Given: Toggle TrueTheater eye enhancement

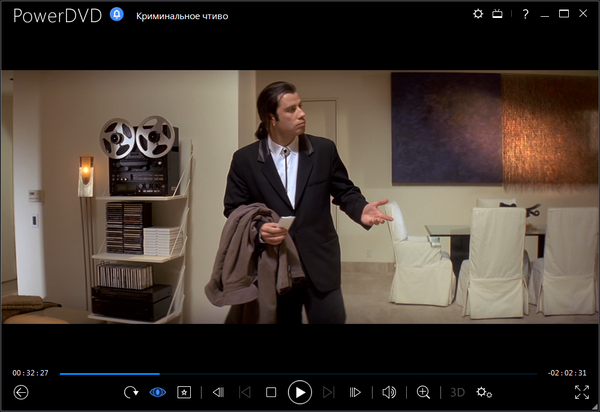Looking at the screenshot, I should point(157,392).
